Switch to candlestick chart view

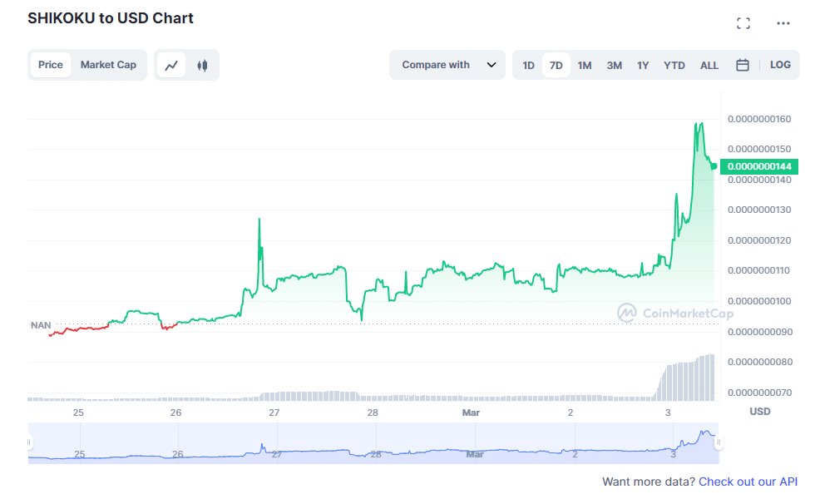pyautogui.click(x=202, y=65)
